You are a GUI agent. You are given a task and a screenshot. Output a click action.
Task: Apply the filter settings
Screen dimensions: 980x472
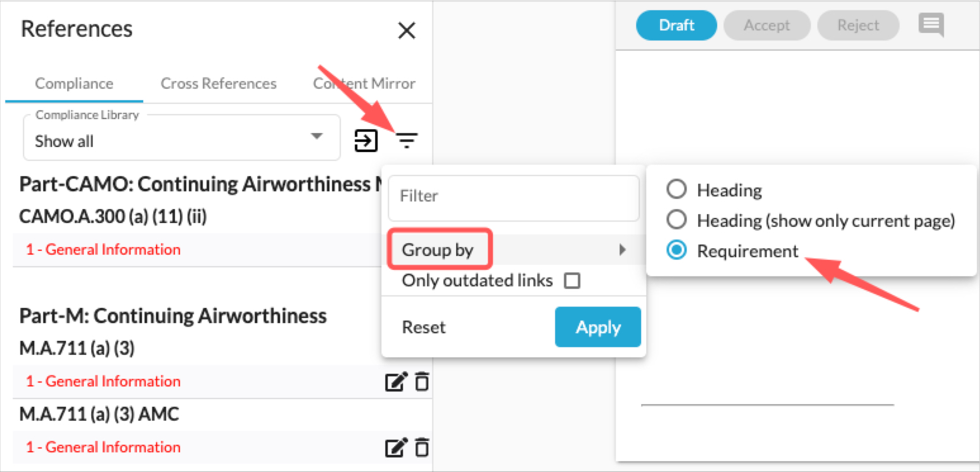click(x=598, y=327)
